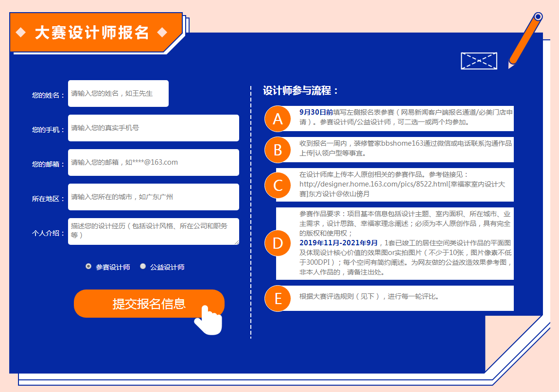Click the 个人介绍 introduction text area
Image resolution: width=559 pixels, height=392 pixels.
pos(153,232)
